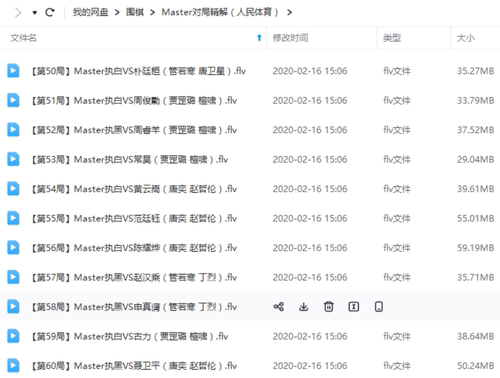This screenshot has height=378, width=500.
Task: Refresh the current folder listing
Action: [50, 13]
